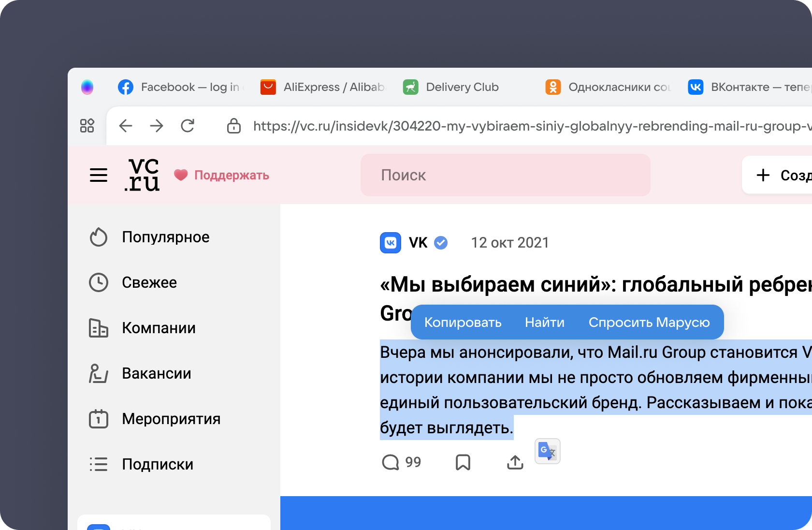This screenshot has width=812, height=530.
Task: Choose Копировать in the selection popup
Action: click(463, 322)
